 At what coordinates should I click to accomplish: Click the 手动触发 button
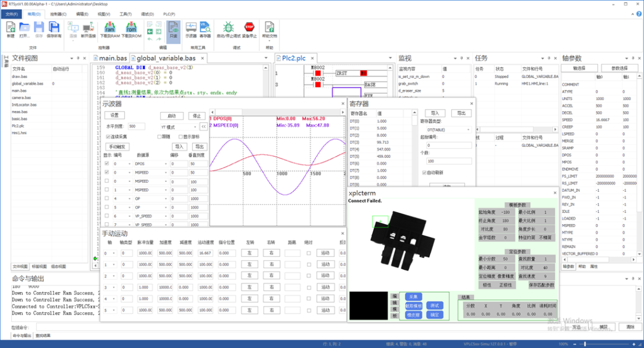point(117,147)
